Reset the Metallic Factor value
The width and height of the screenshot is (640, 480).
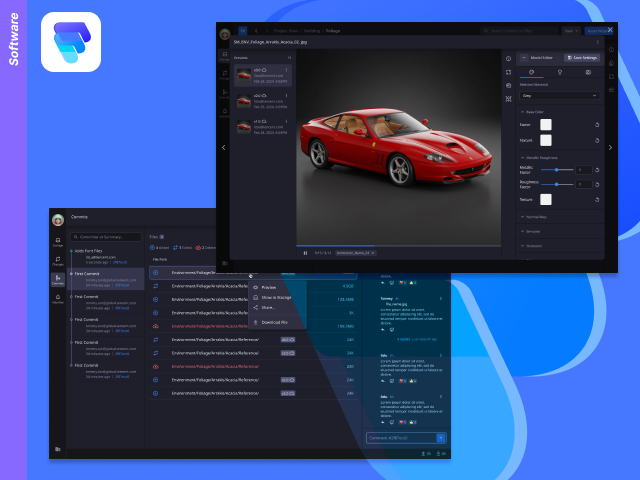point(597,170)
